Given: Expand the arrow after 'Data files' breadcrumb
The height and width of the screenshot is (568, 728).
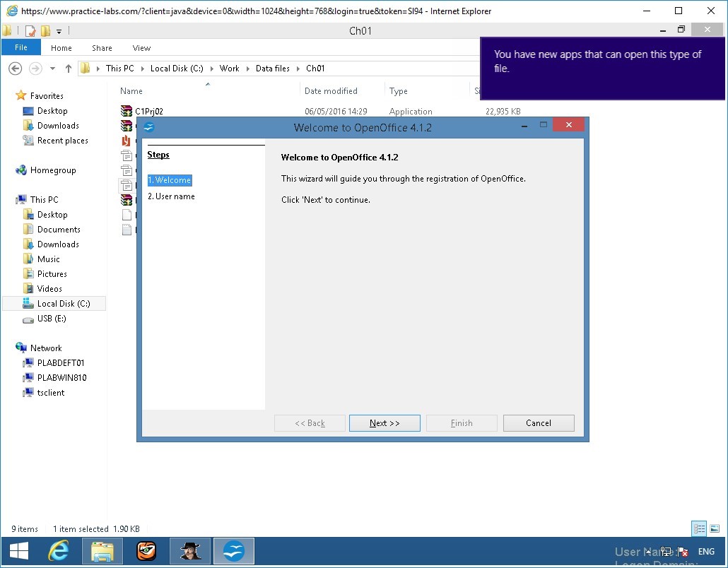Looking at the screenshot, I should [298, 69].
